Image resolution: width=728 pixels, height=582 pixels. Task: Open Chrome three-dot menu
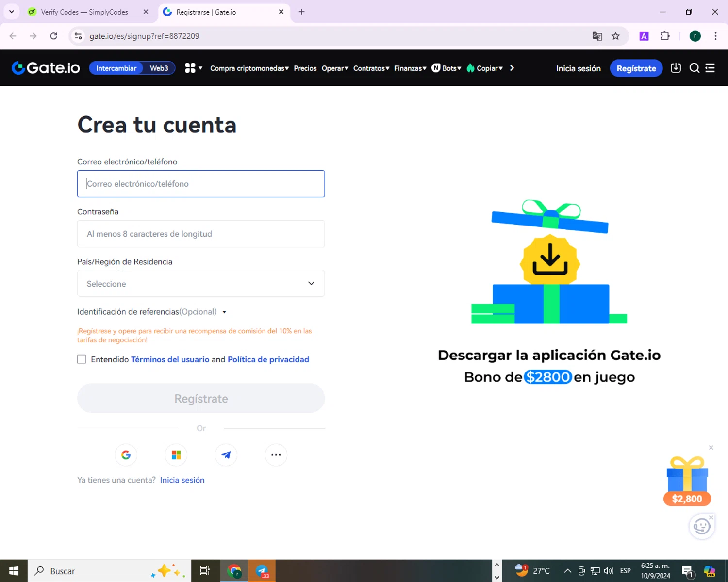tap(715, 36)
